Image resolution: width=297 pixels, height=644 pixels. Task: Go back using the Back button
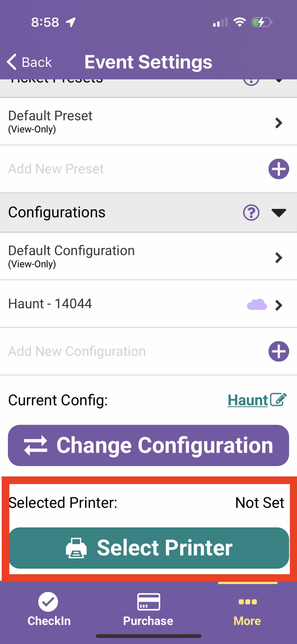pos(29,62)
